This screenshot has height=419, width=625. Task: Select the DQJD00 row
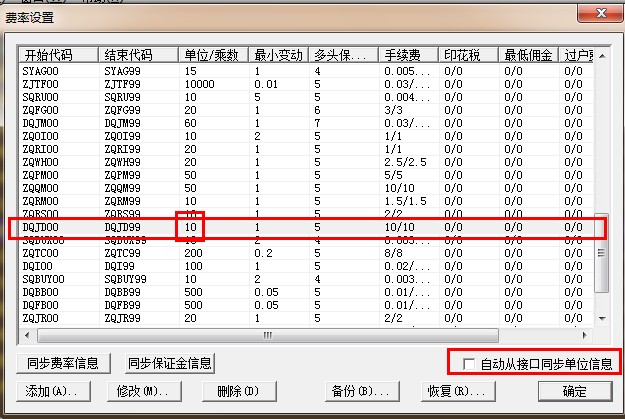pos(307,227)
